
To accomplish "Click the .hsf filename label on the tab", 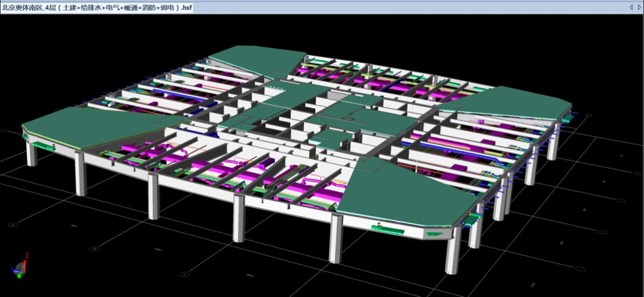I will tap(187, 8).
